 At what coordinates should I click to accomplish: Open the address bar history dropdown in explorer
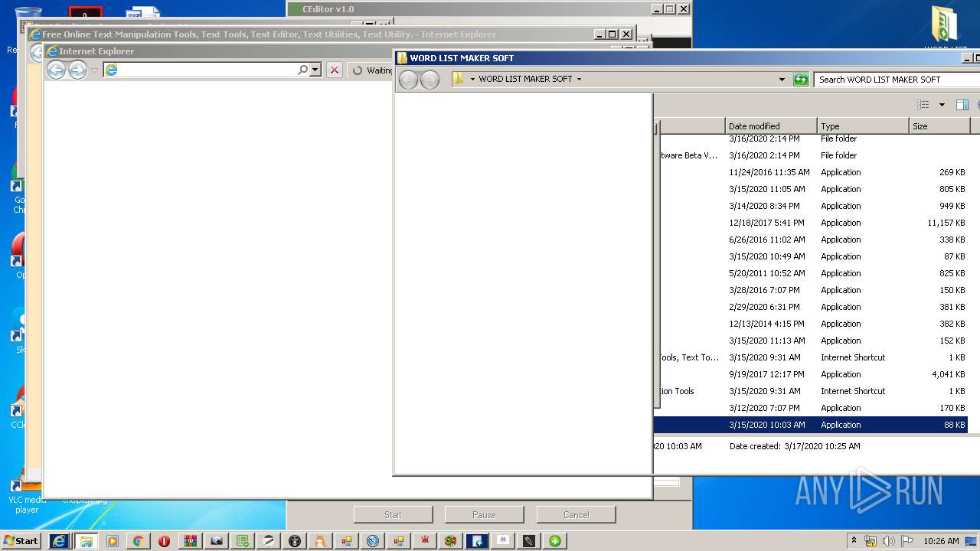782,80
